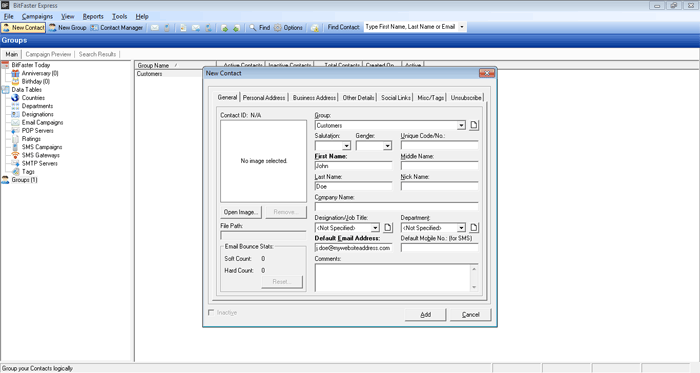
Task: Select BitFaster Today in the tree
Action: 31,65
